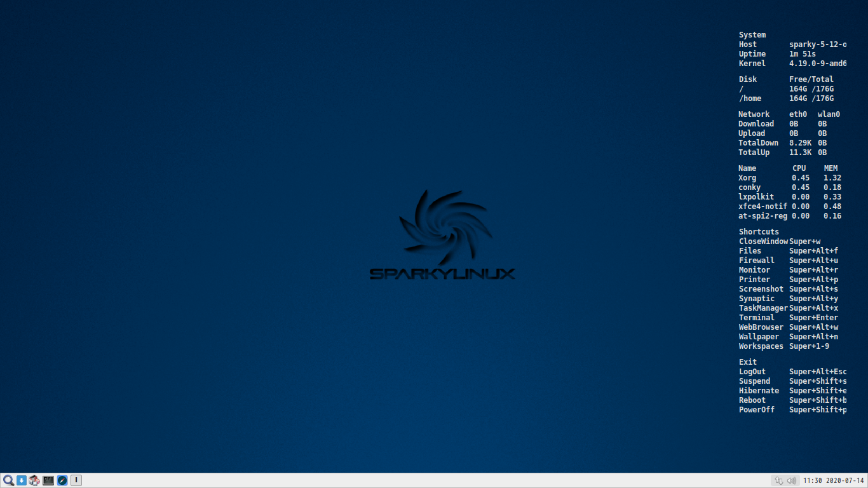868x488 pixels.
Task: Click the "TaskManager" shortcut label
Action: pos(763,308)
